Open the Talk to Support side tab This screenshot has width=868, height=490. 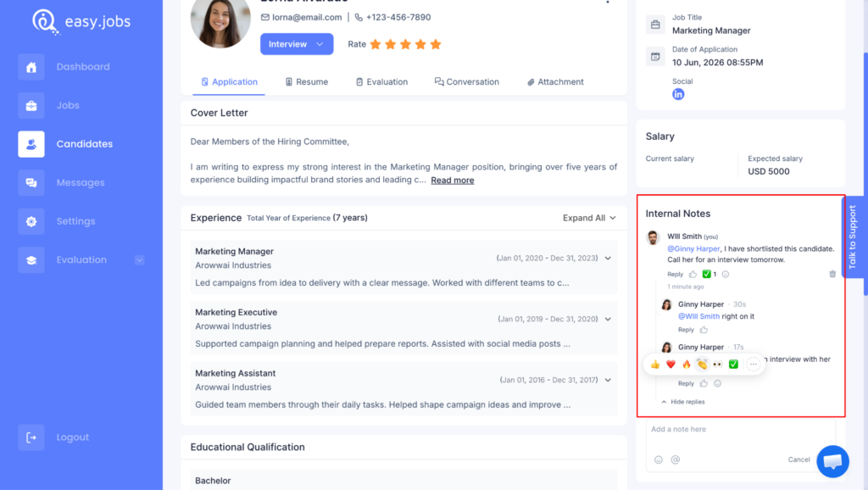853,237
